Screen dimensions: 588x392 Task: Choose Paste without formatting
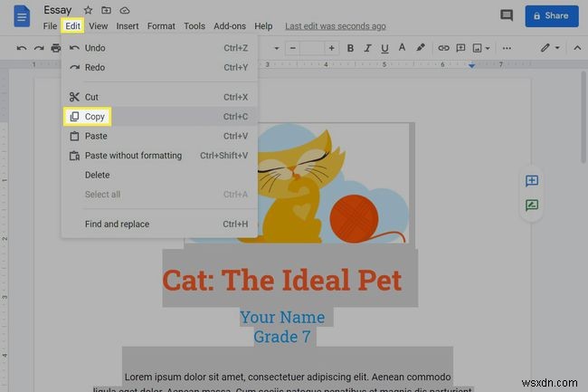point(159,156)
